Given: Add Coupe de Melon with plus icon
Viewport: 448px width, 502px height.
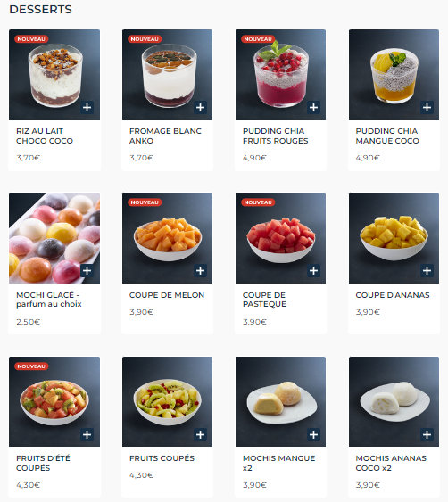Looking at the screenshot, I should 200,271.
